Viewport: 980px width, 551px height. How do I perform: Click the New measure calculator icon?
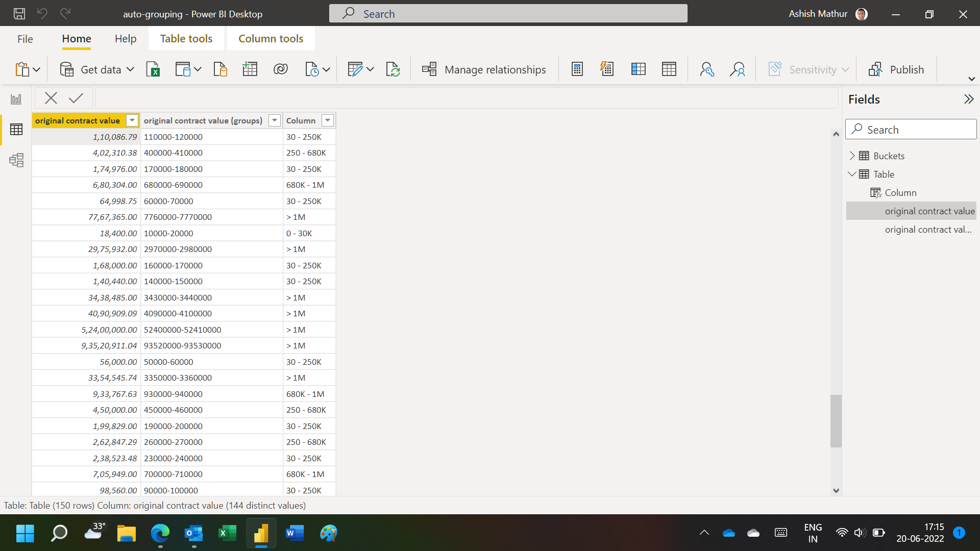pyautogui.click(x=577, y=69)
